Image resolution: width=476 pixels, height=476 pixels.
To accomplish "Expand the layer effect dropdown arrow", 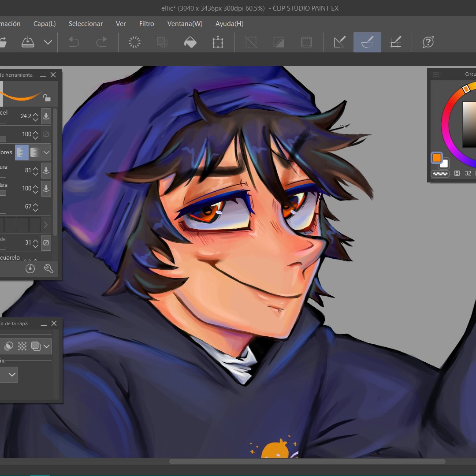I will (x=47, y=346).
